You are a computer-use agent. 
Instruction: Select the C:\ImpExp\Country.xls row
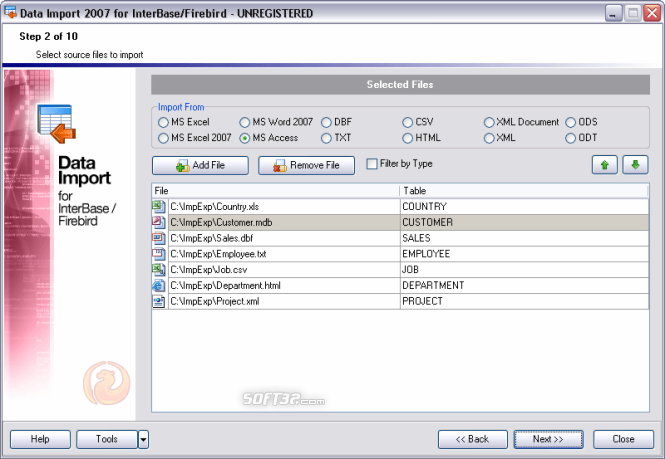[x=400, y=207]
